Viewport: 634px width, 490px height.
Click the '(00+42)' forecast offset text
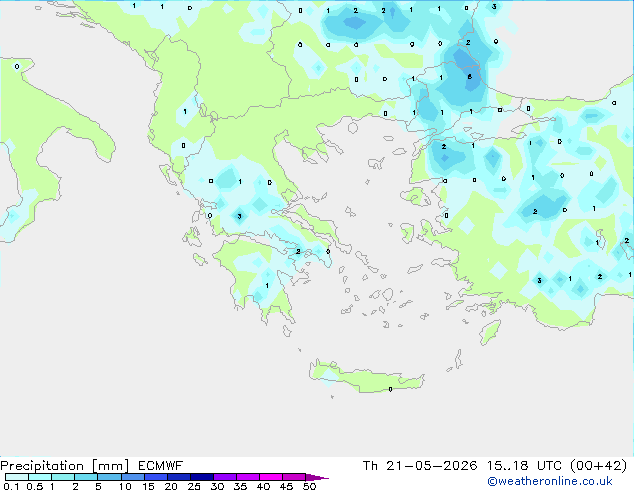598,466
